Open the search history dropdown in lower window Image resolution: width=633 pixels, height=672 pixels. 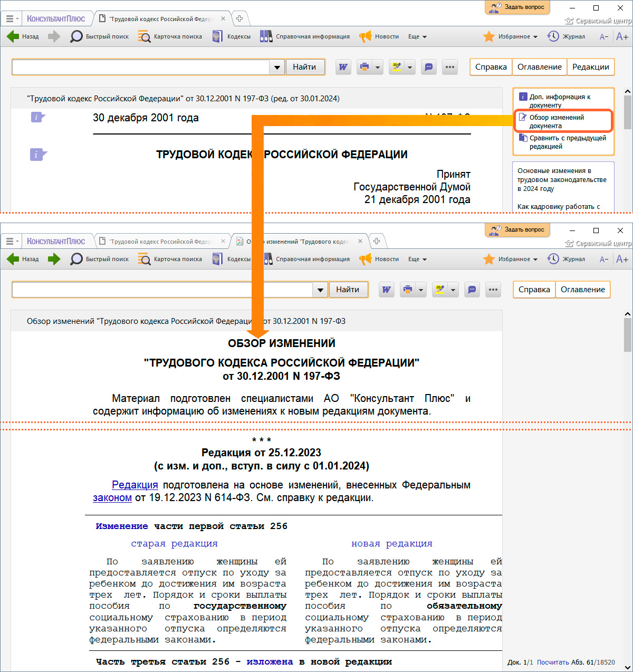coord(320,290)
